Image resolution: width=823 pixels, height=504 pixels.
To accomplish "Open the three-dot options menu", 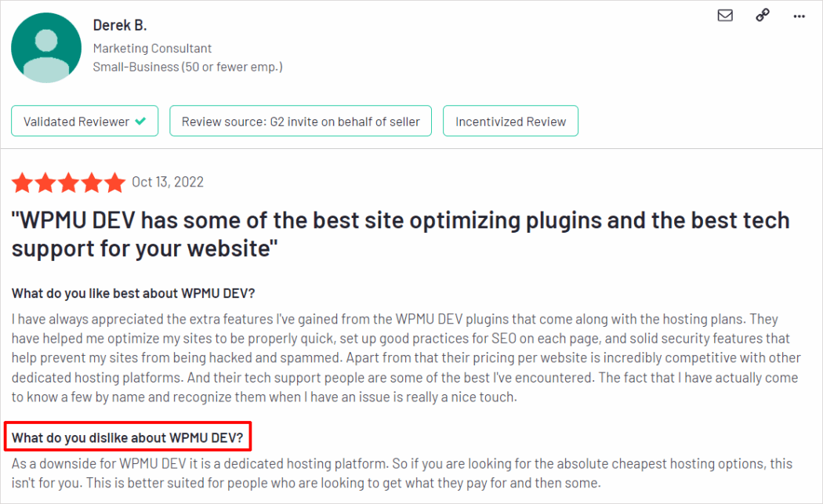I will [x=799, y=16].
